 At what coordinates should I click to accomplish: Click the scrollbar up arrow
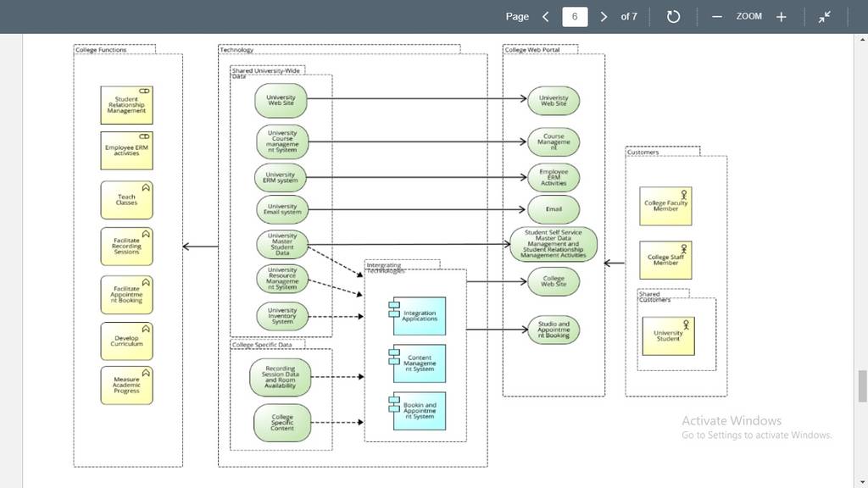(x=862, y=39)
